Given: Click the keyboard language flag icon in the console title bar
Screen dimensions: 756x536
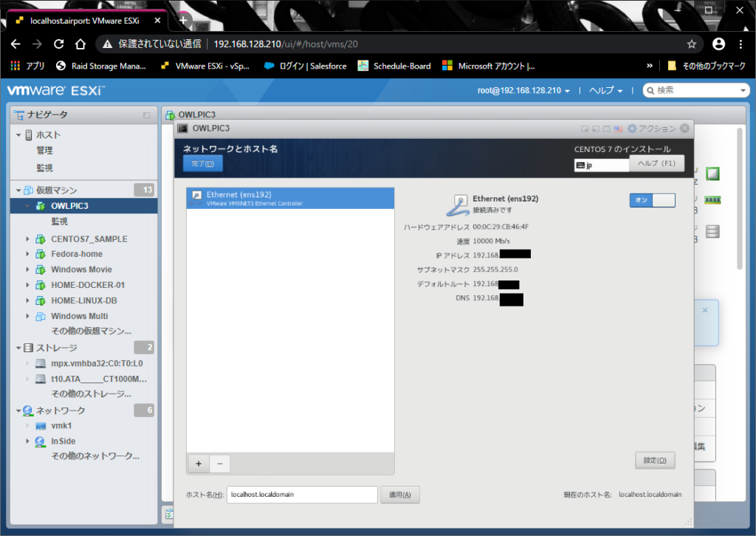Looking at the screenshot, I should point(618,128).
